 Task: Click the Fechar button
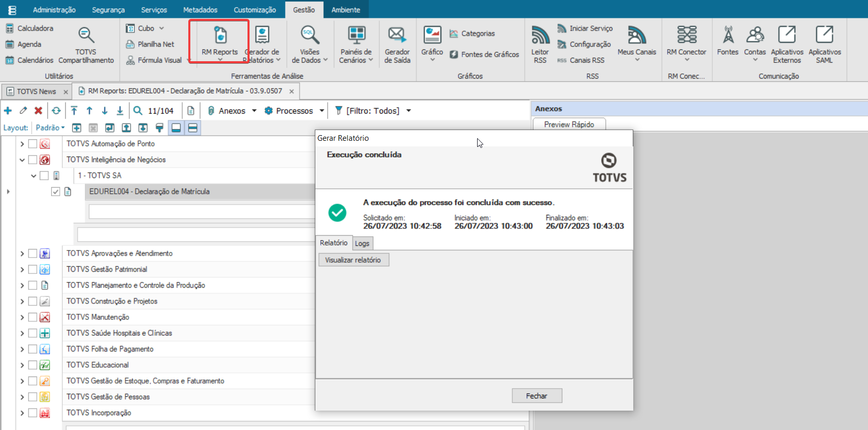[x=537, y=396]
